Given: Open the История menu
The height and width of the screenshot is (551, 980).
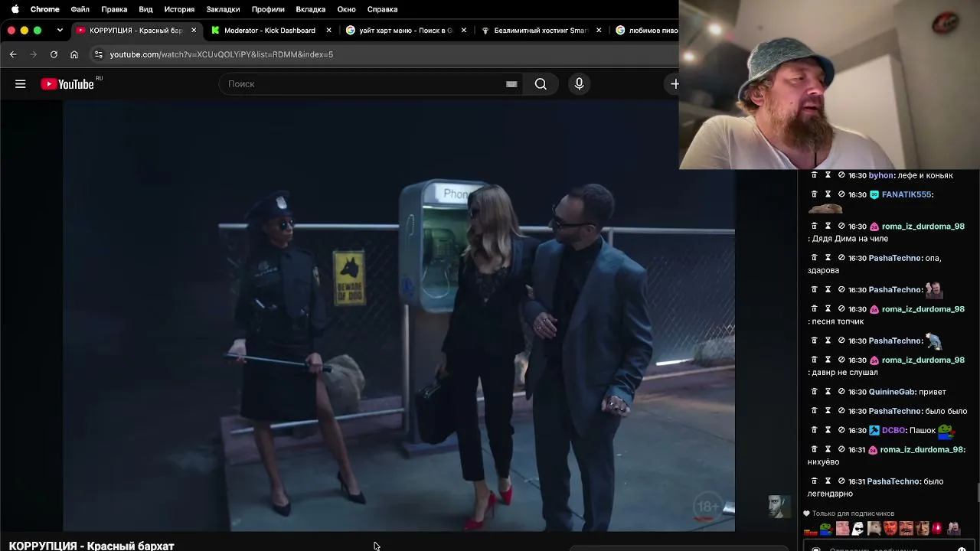Looking at the screenshot, I should [179, 9].
